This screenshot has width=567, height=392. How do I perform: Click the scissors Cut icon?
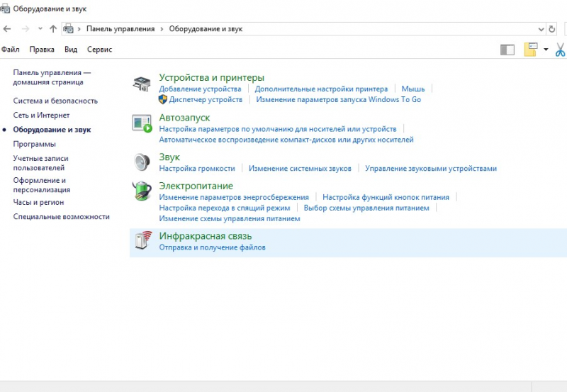[560, 50]
